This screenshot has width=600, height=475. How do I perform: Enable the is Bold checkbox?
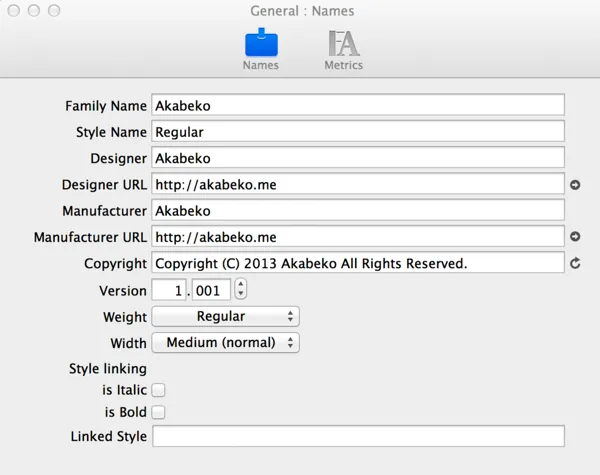pos(158,412)
